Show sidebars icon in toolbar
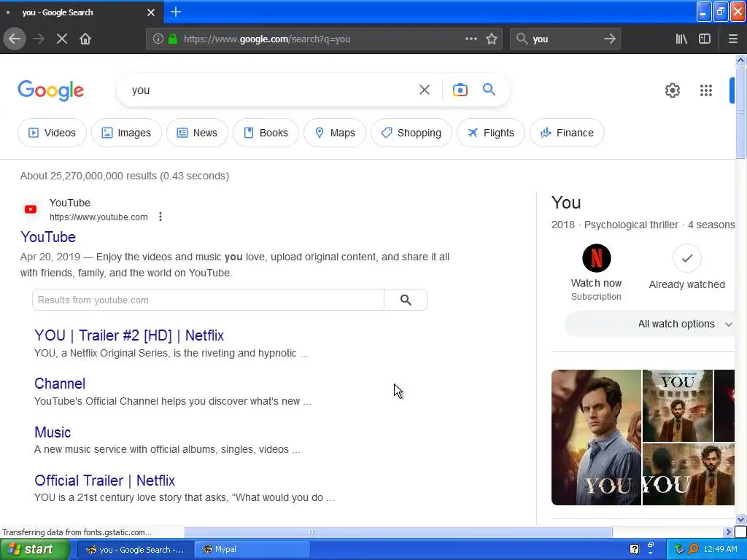 [x=705, y=39]
